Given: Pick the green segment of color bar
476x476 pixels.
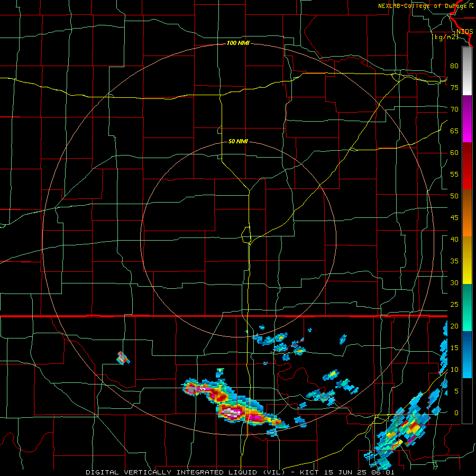Looking at the screenshot, I should pyautogui.click(x=467, y=307).
